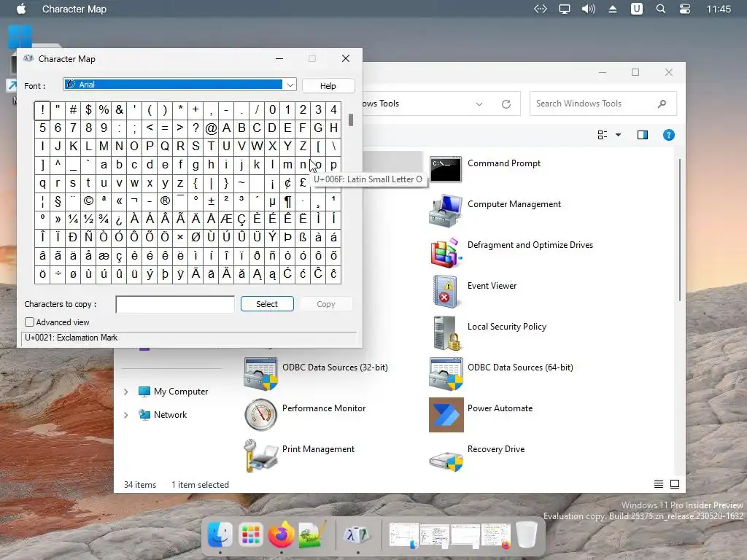This screenshot has height=560, width=747.
Task: Open the green script editor dock icon
Action: click(312, 534)
